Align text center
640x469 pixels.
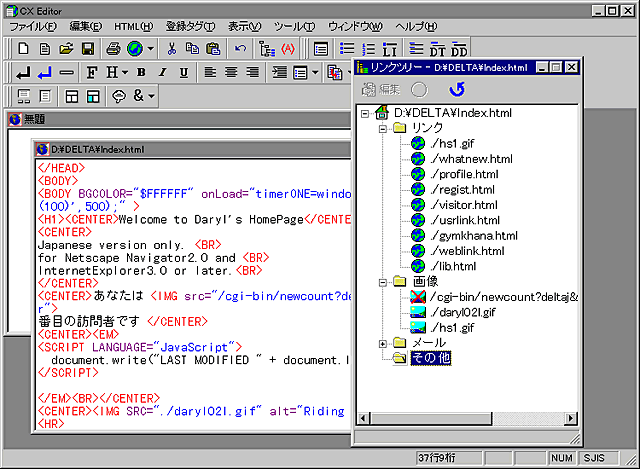click(231, 73)
